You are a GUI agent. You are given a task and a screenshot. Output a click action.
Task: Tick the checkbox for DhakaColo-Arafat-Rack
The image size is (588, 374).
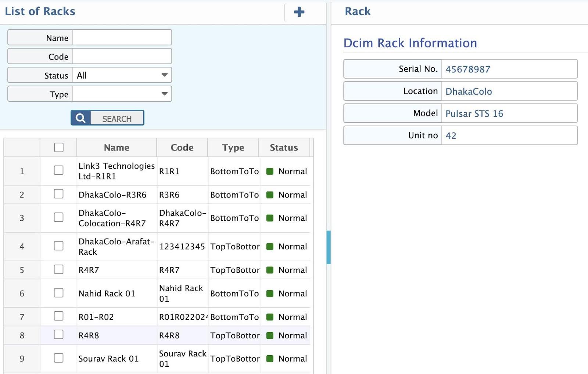[58, 246]
